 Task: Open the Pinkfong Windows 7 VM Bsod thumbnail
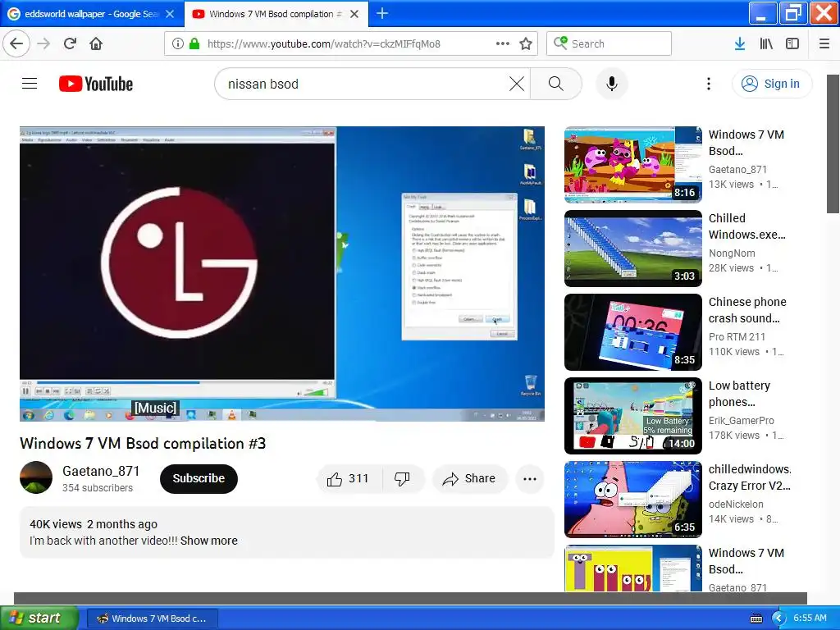(632, 164)
